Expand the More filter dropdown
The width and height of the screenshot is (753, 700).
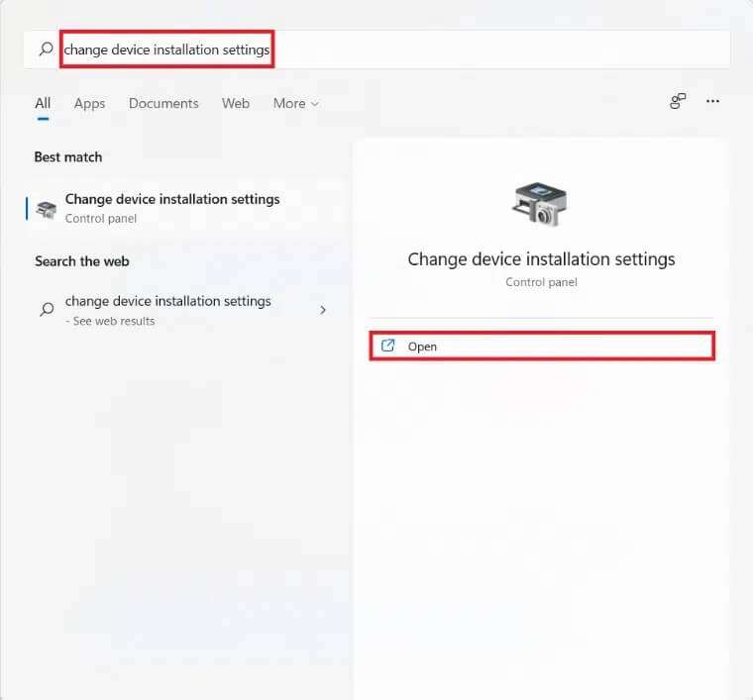click(296, 103)
